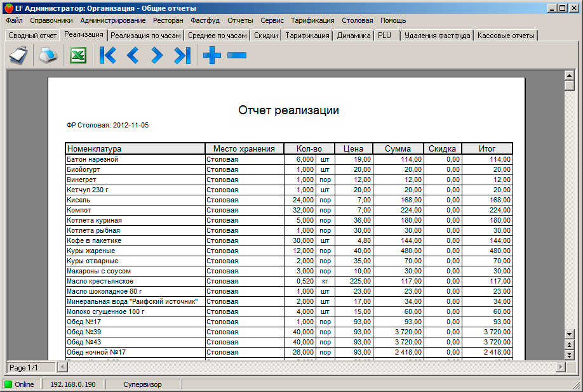The image size is (583, 392).
Task: Select the Скидки tab
Action: tap(265, 36)
